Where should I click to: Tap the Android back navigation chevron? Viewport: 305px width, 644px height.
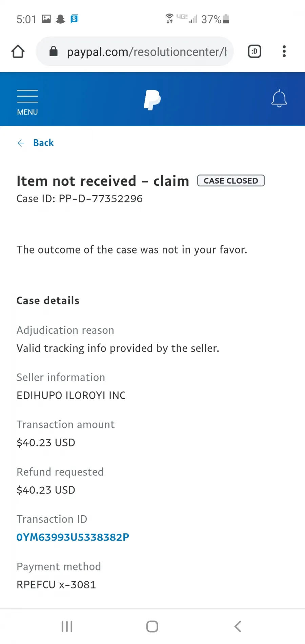tap(238, 626)
